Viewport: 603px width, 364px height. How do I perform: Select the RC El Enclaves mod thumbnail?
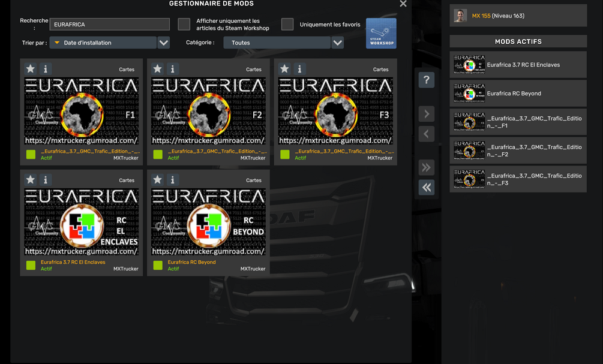(82, 222)
